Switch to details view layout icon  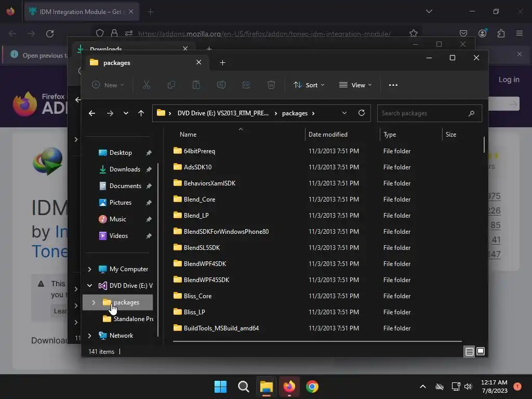click(469, 352)
